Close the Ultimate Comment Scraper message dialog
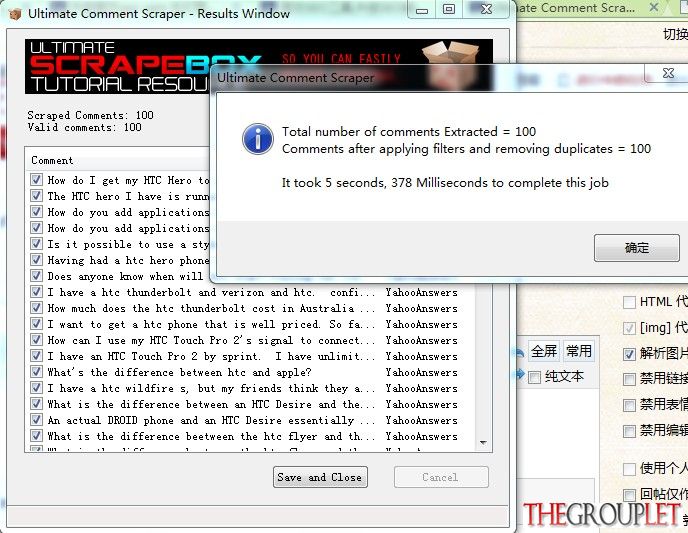This screenshot has height=533, width=688. tap(668, 73)
